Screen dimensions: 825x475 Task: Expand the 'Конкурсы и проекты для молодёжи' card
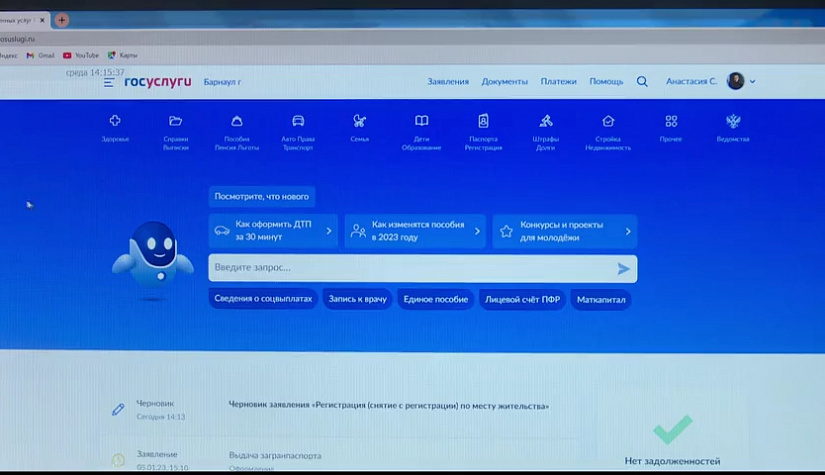[x=565, y=231]
